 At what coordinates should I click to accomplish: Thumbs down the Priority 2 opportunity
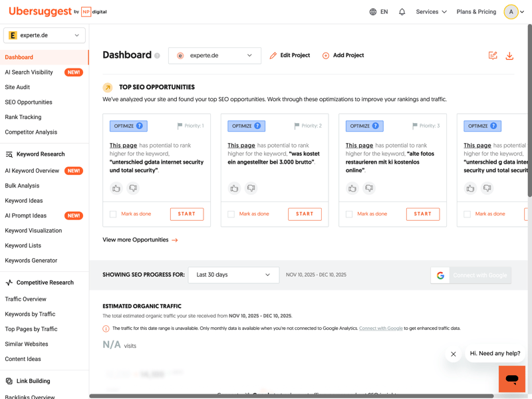(x=251, y=188)
